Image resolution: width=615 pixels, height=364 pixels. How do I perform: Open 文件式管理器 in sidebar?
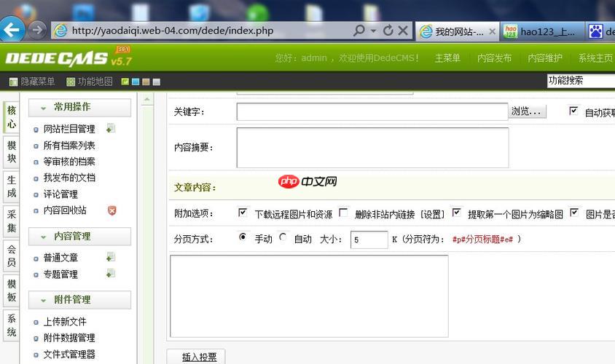tap(69, 355)
